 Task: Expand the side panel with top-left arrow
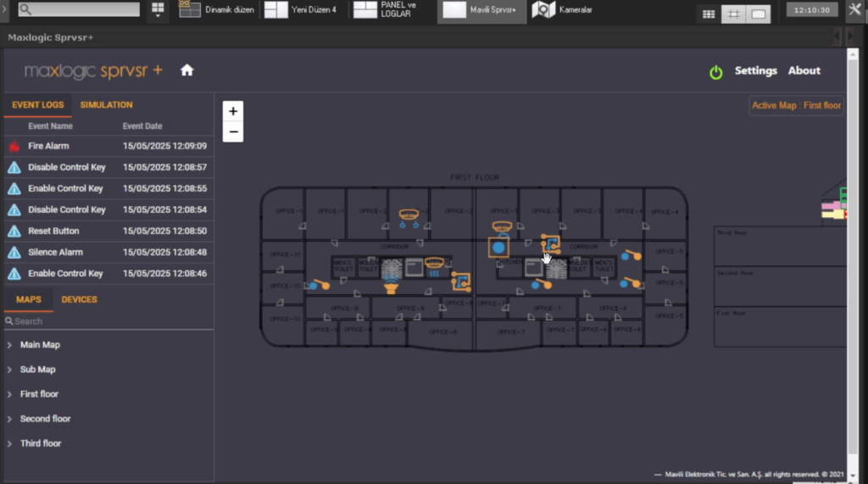[4, 9]
